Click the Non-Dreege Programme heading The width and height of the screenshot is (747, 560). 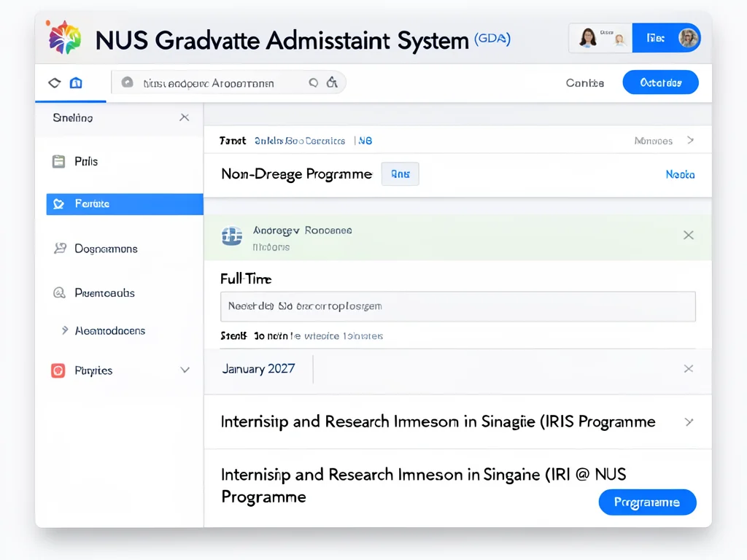pyautogui.click(x=296, y=174)
